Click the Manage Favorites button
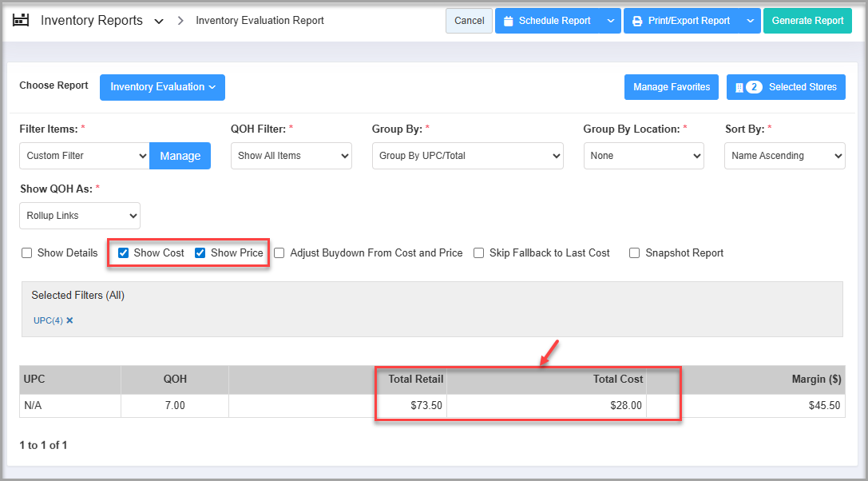868x481 pixels. click(x=671, y=87)
